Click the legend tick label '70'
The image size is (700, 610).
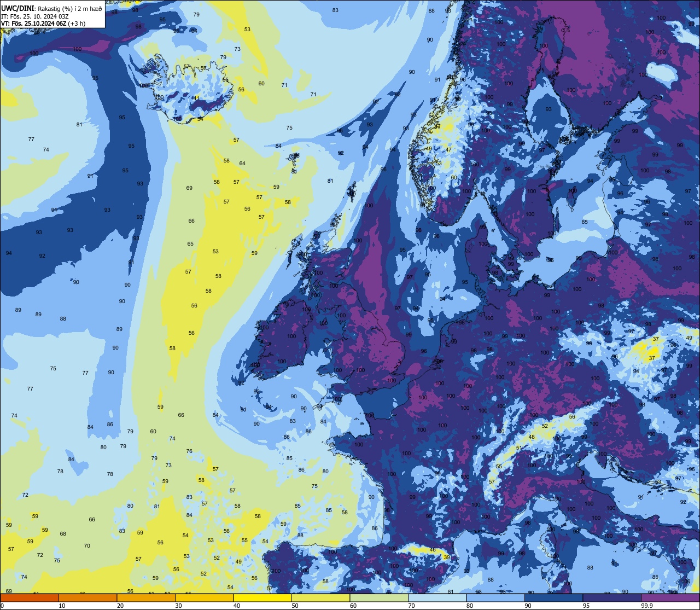[x=411, y=606]
